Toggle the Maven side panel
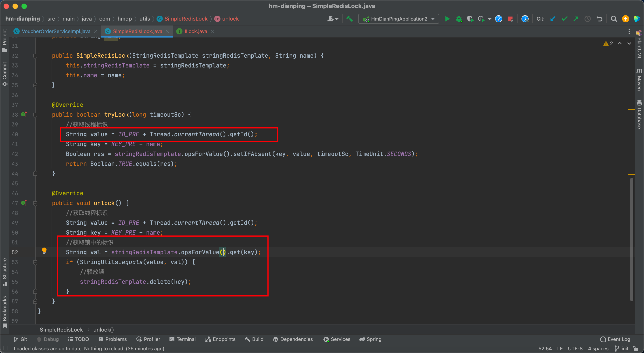 coord(639,80)
